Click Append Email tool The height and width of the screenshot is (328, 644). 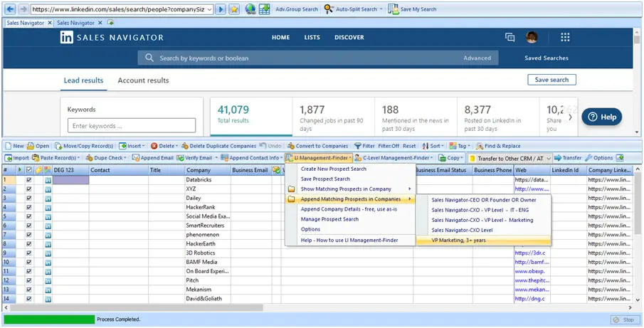153,158
